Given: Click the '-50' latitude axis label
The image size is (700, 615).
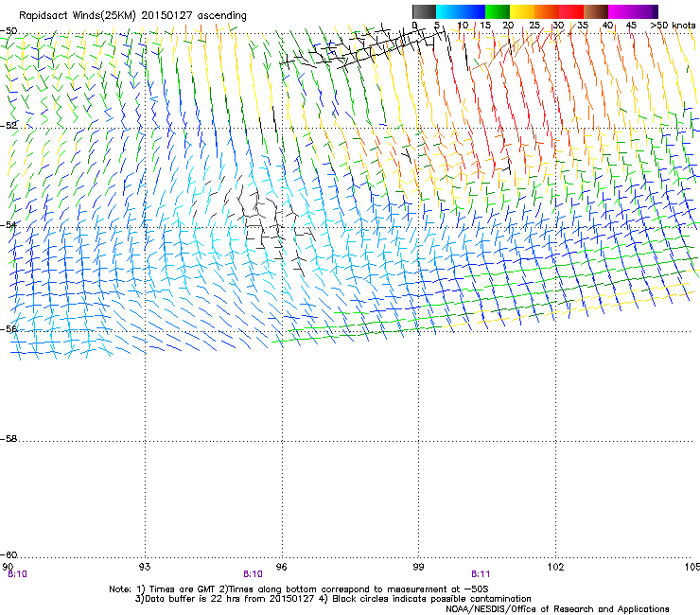Looking at the screenshot, I should (9, 31).
